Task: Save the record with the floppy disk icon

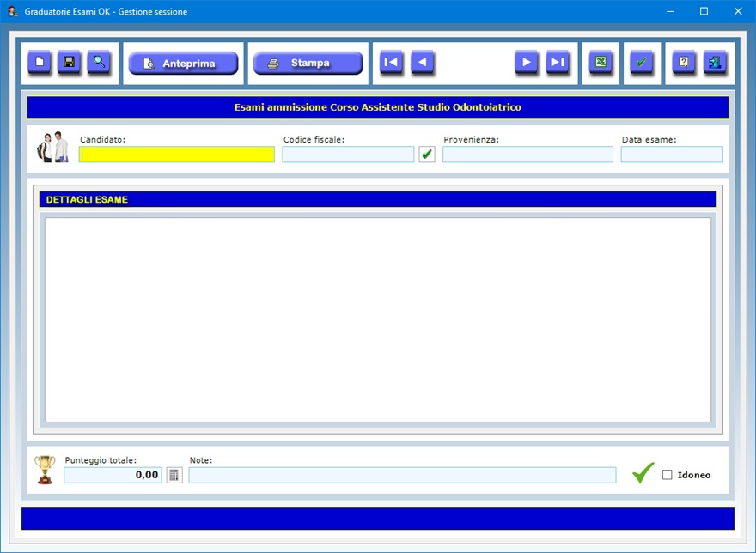Action: pos(69,62)
